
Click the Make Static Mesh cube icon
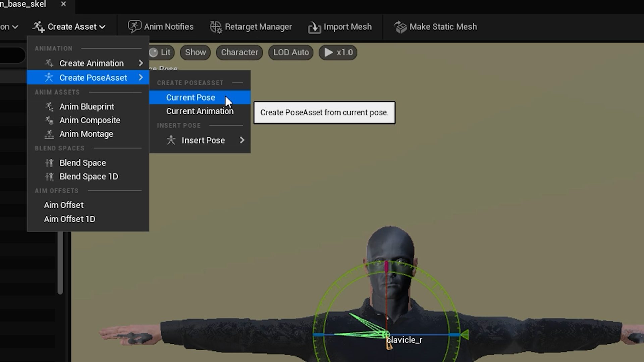400,27
